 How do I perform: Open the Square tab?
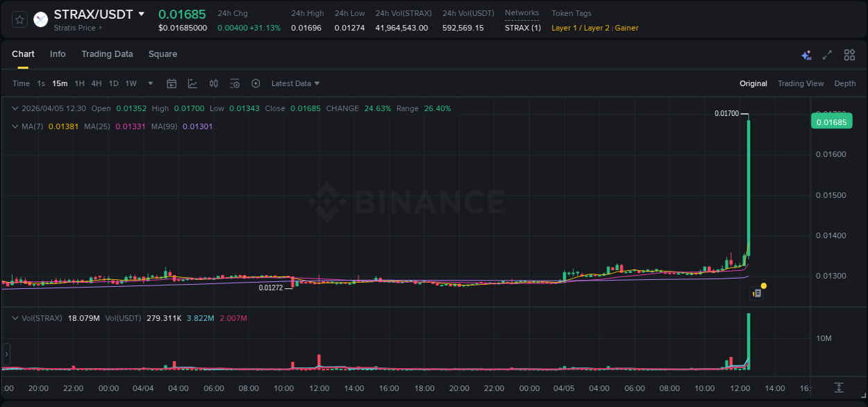(x=162, y=53)
